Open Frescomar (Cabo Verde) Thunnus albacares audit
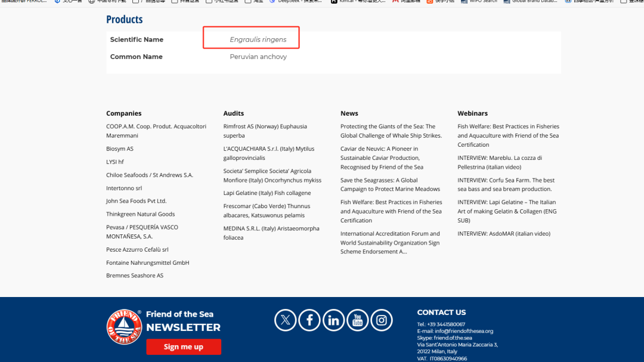 click(267, 211)
